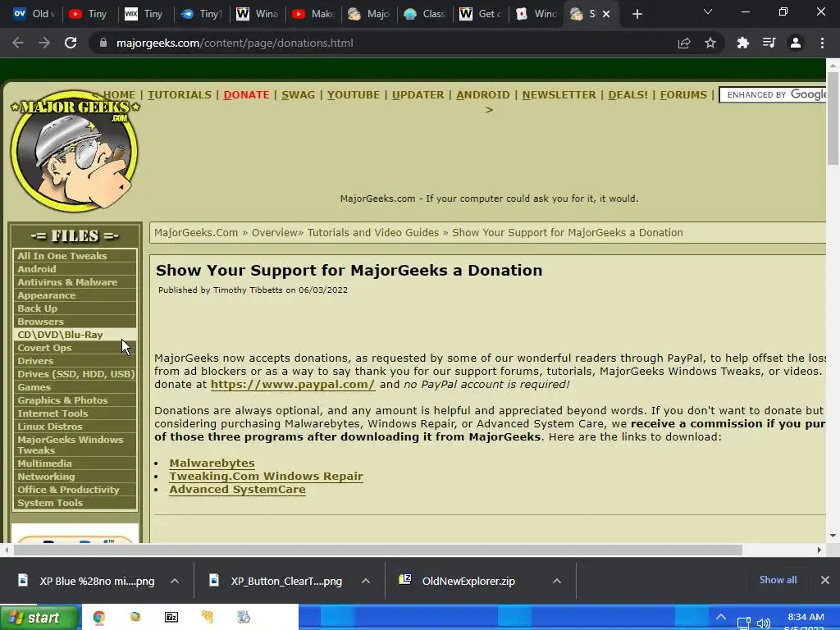The image size is (840, 630).
Task: Open downloaded XP Blue png file
Action: (x=97, y=582)
